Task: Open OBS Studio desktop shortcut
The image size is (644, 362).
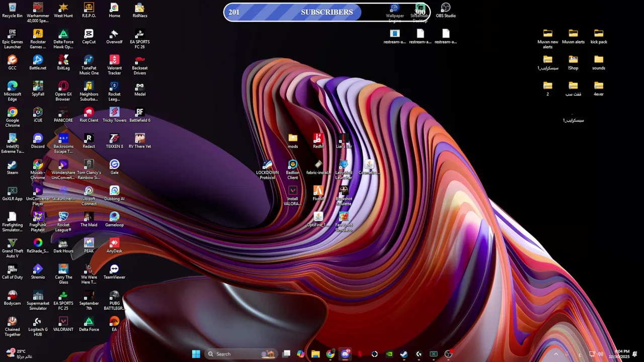Action: 446,11
